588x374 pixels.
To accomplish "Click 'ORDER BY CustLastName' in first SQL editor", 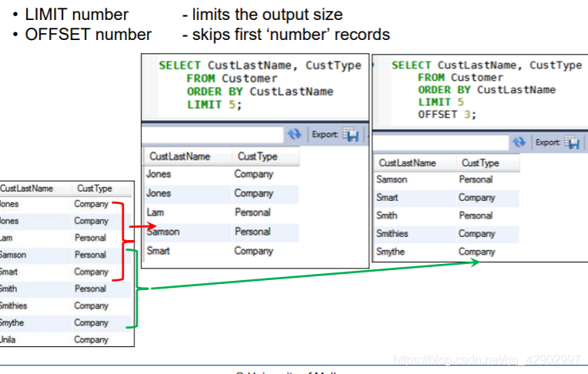I will (260, 92).
